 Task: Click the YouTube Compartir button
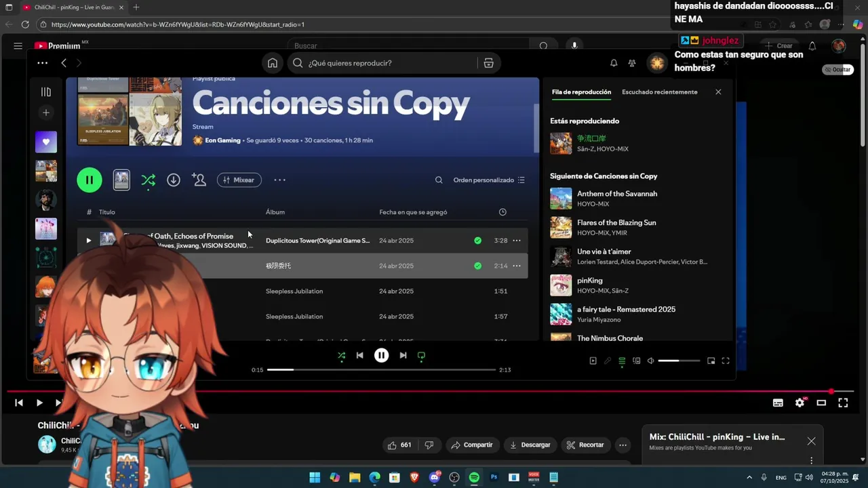pyautogui.click(x=472, y=445)
